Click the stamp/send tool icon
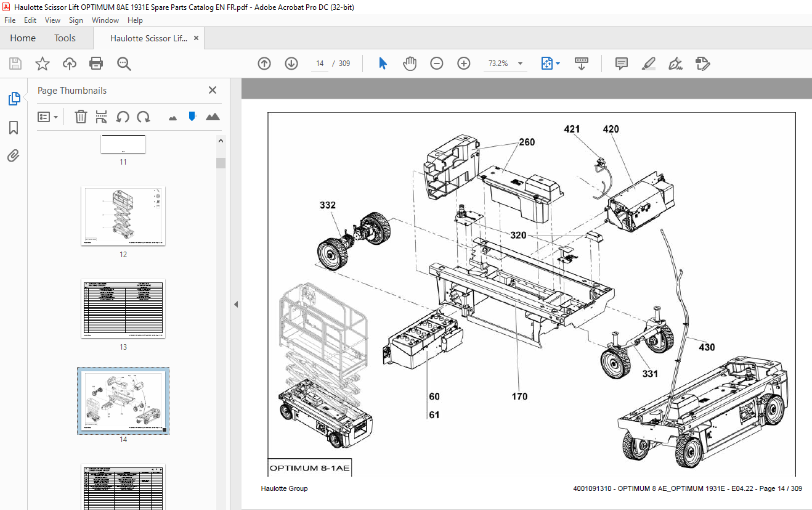The image size is (812, 510). [x=702, y=64]
